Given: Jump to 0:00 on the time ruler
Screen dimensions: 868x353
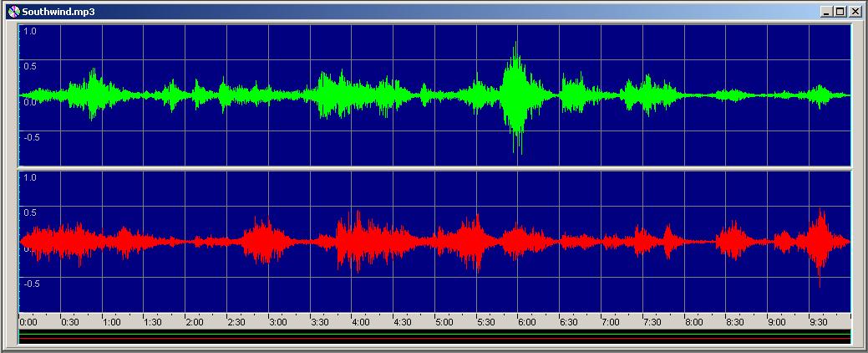Looking at the screenshot, I should [27, 321].
